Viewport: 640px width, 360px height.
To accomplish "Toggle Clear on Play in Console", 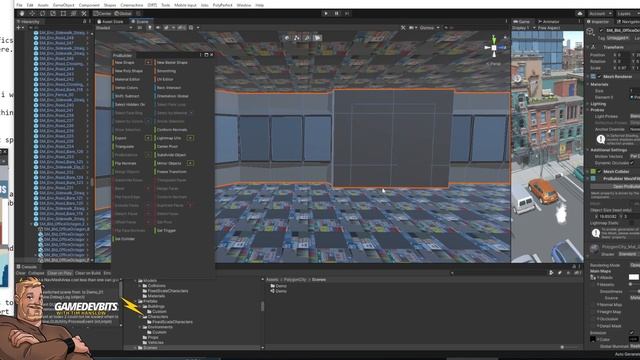I will coord(60,273).
